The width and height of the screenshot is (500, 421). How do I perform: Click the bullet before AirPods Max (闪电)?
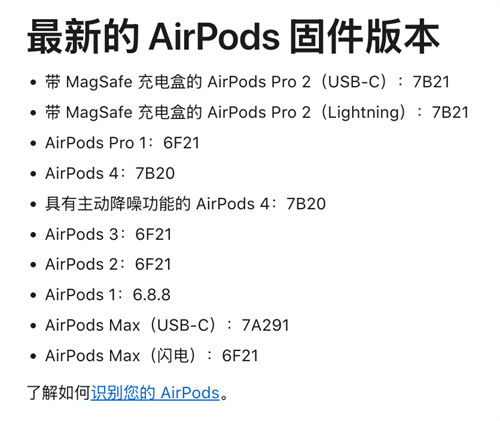pos(33,356)
